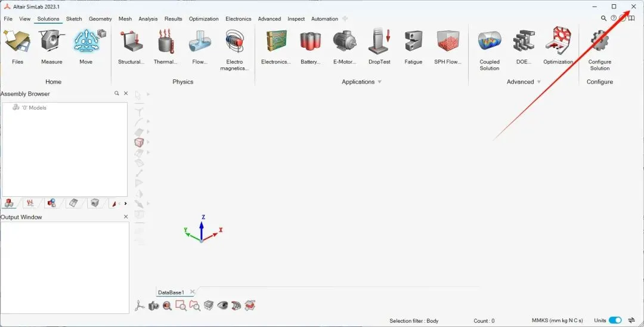Viewport: 644px width, 327px height.
Task: Open the File menu
Action: coord(8,19)
